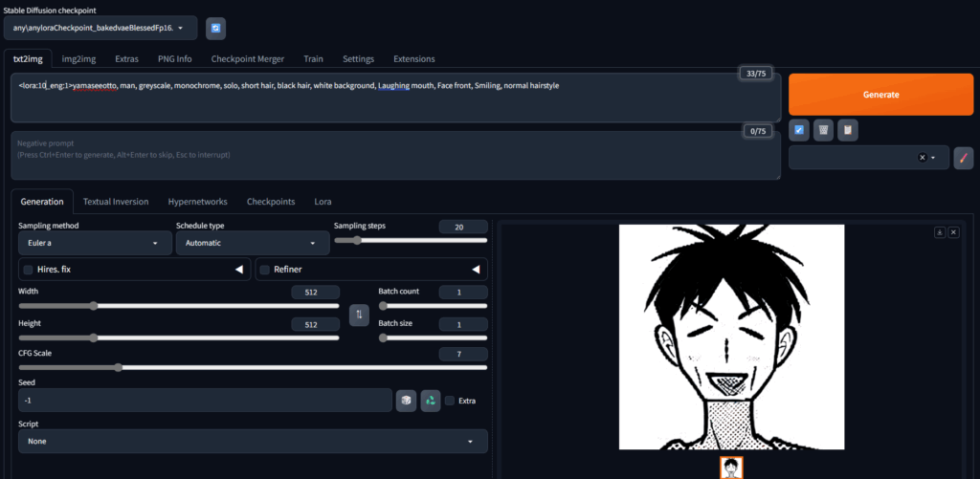Screen dimensions: 980x479
Task: Click the clipboard apply styles icon
Action: (x=847, y=130)
